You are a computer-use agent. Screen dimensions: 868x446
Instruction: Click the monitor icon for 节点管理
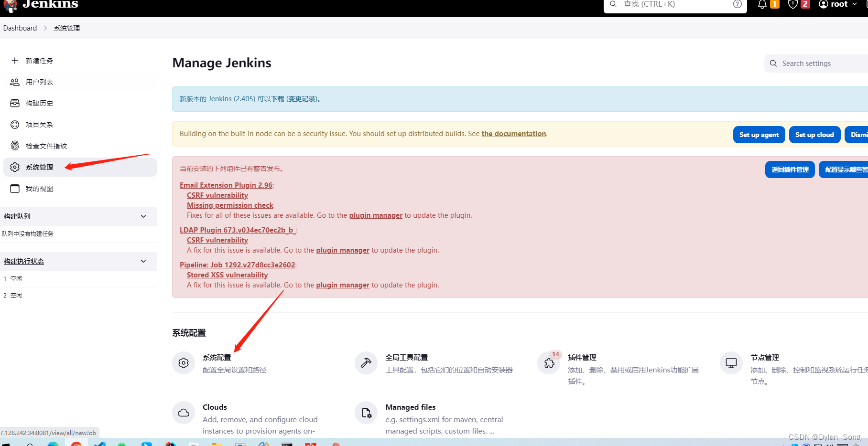point(731,363)
